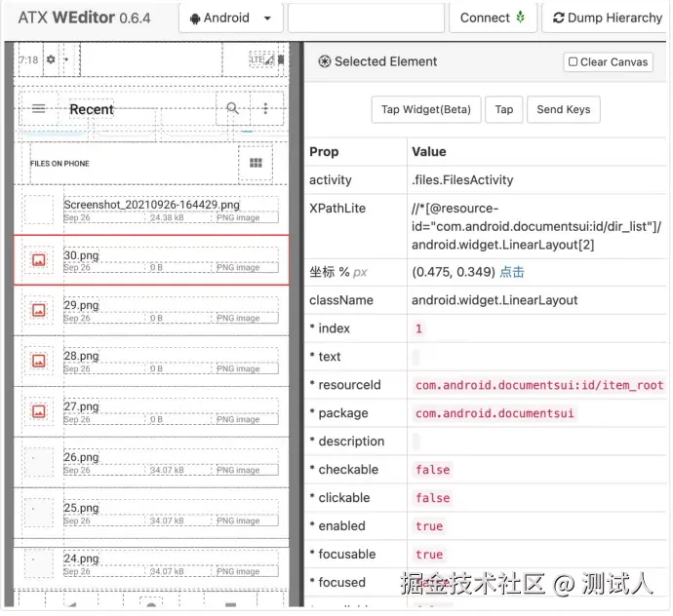
Task: Select file name 24.png
Action: [81, 558]
